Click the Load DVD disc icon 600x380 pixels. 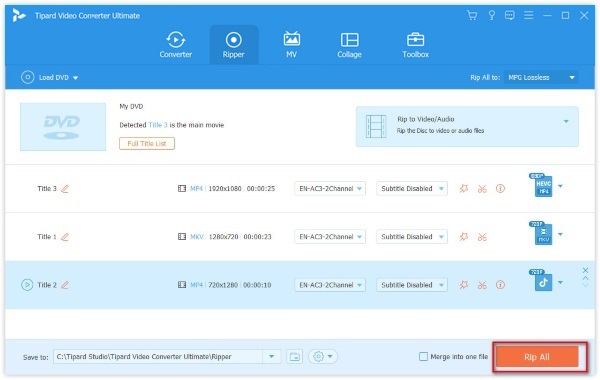coord(28,77)
